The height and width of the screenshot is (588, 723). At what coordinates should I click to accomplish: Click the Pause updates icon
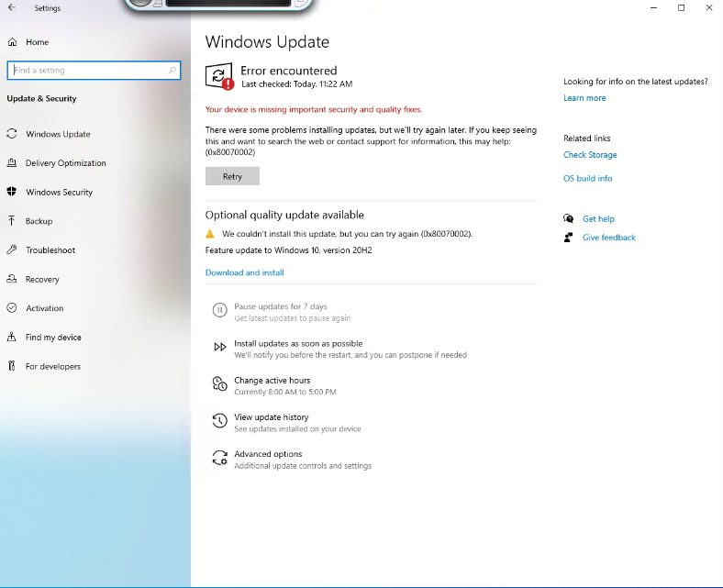[219, 310]
